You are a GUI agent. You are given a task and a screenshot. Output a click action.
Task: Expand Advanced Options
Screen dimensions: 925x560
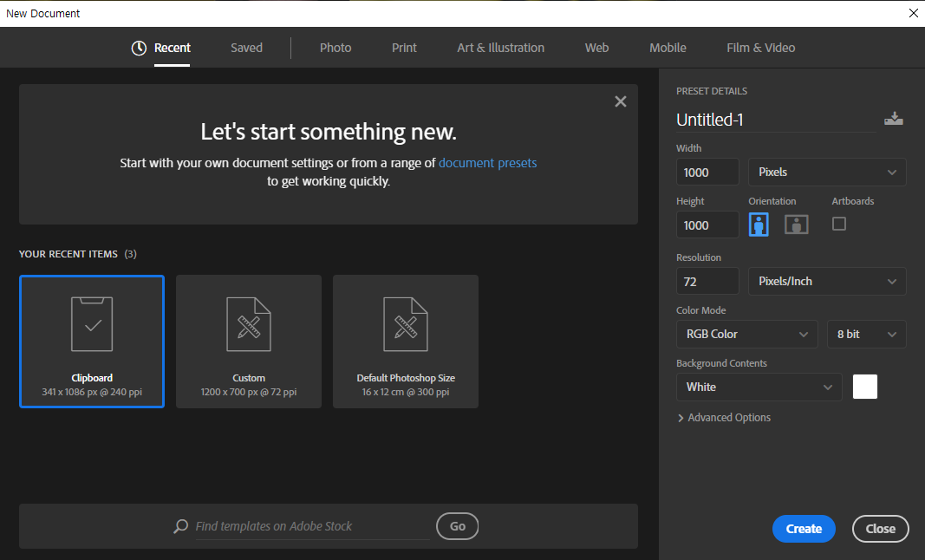click(x=724, y=418)
